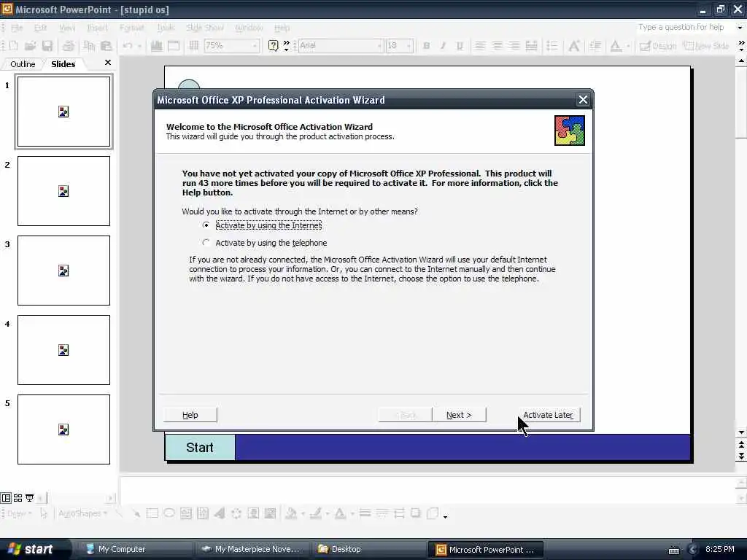
Task: Click the Fill Color bucket icon
Action: (290, 513)
